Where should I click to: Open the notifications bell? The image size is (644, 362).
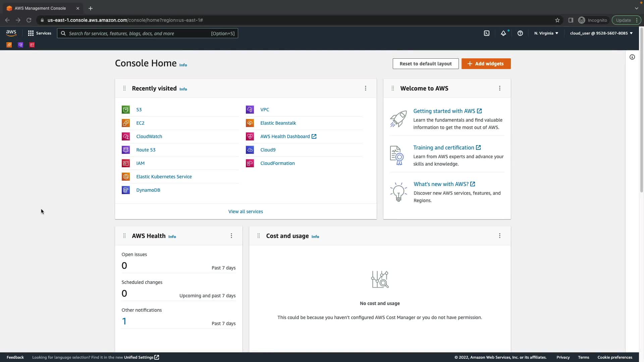503,33
